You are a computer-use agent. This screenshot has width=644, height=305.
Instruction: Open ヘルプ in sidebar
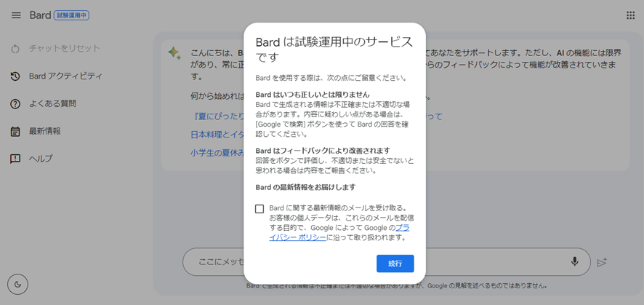[x=41, y=159]
